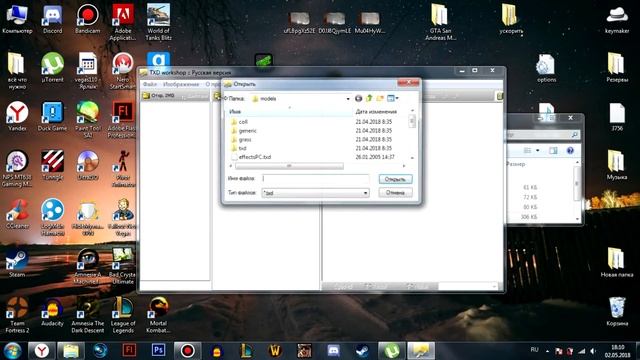Viewport: 640px width, 360px height.
Task: Click the Photoshop icon in taskbar
Action: point(158,350)
